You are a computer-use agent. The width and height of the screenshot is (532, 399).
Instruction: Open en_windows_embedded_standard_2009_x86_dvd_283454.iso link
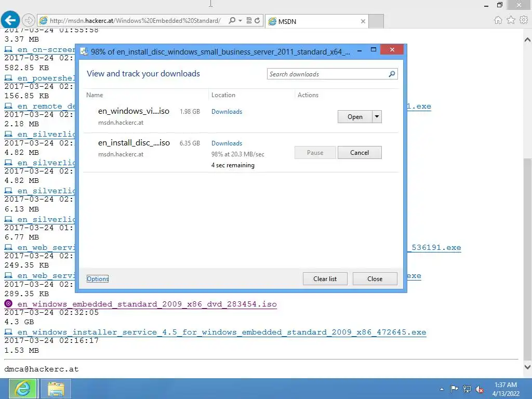pyautogui.click(x=147, y=304)
